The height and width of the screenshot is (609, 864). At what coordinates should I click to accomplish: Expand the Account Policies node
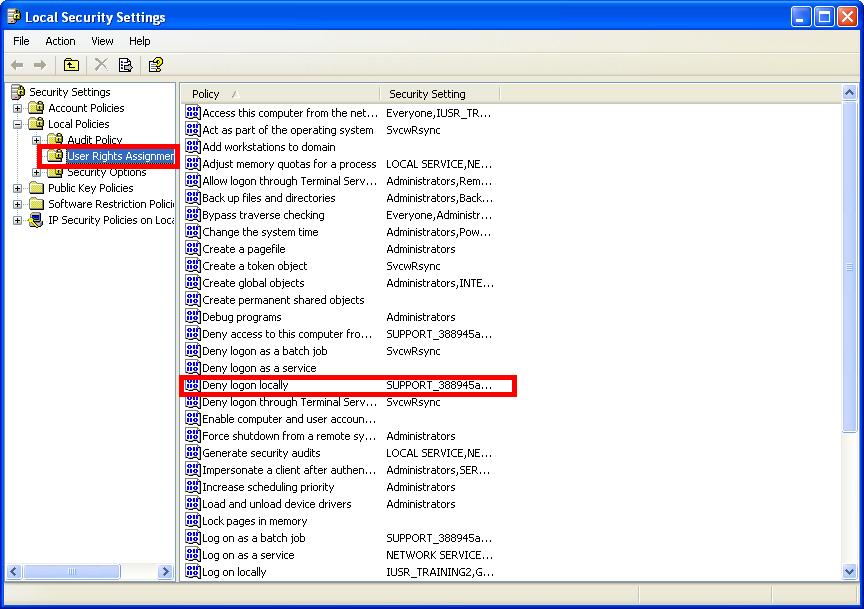coord(18,108)
